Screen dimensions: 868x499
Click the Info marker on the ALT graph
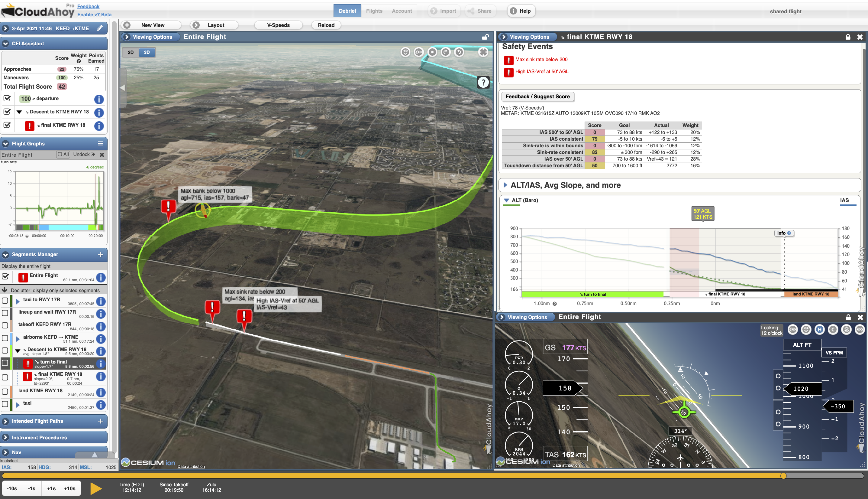[784, 233]
